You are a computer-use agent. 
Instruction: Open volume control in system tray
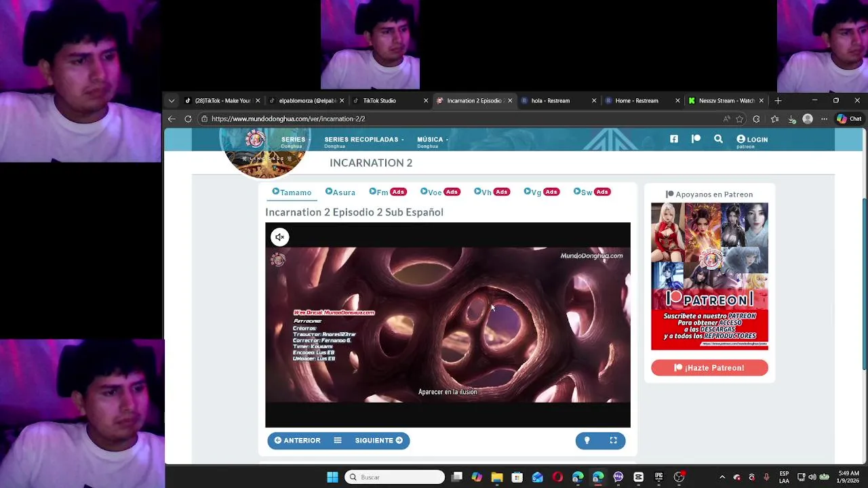click(x=812, y=477)
